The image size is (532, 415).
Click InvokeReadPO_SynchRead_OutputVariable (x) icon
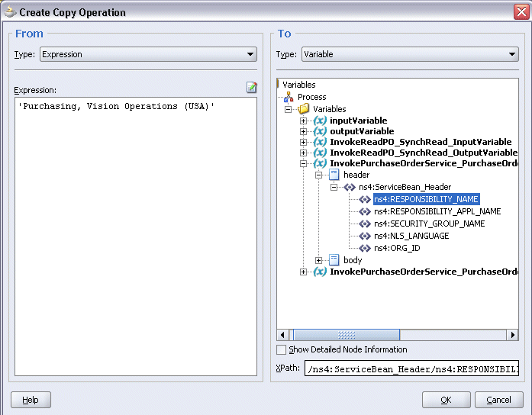coord(320,153)
